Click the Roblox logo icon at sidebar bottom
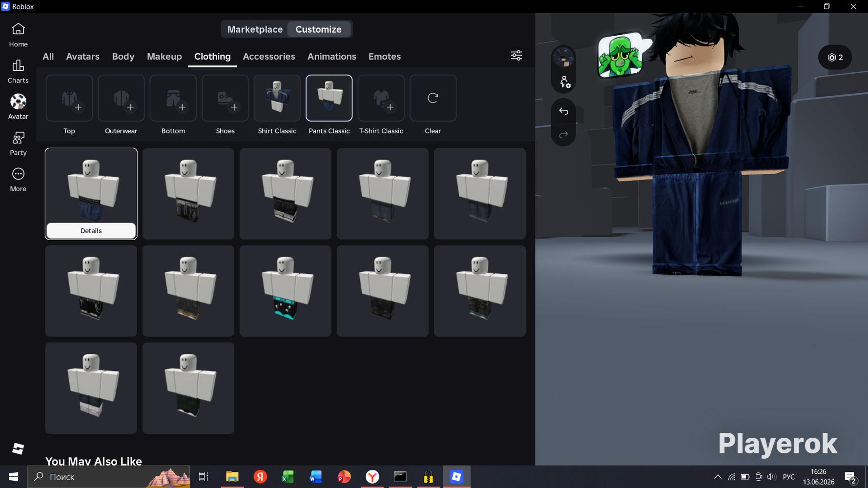Viewport: 868px width, 488px height. [18, 448]
